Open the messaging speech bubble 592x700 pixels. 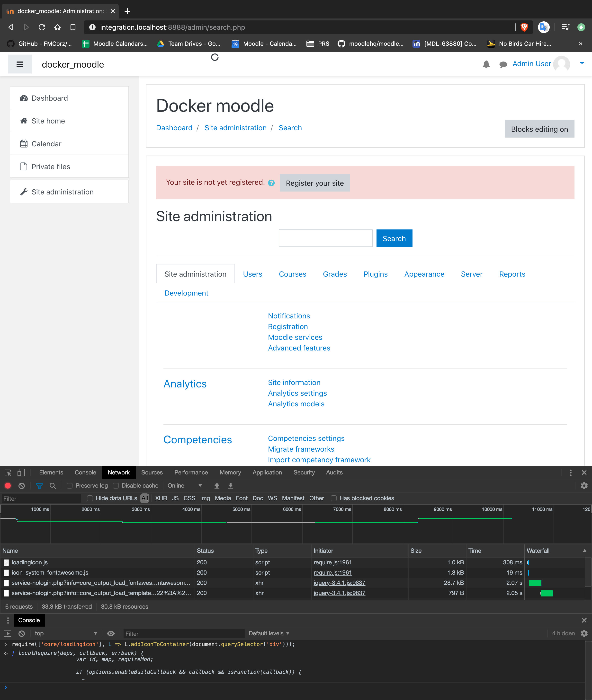coord(503,64)
